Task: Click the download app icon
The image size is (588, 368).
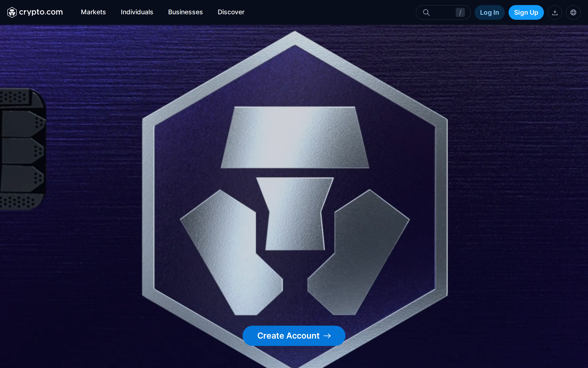Action: (x=555, y=12)
